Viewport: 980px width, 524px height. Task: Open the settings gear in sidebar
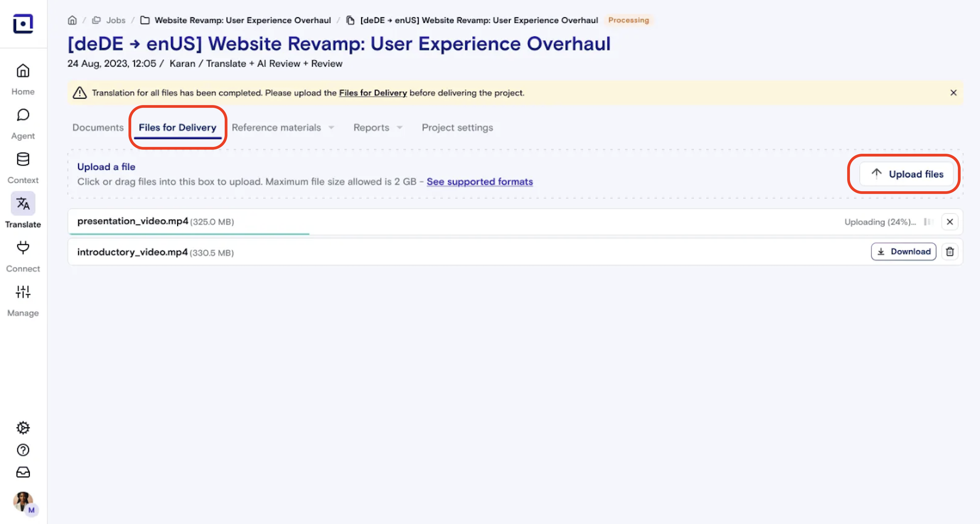pos(23,427)
